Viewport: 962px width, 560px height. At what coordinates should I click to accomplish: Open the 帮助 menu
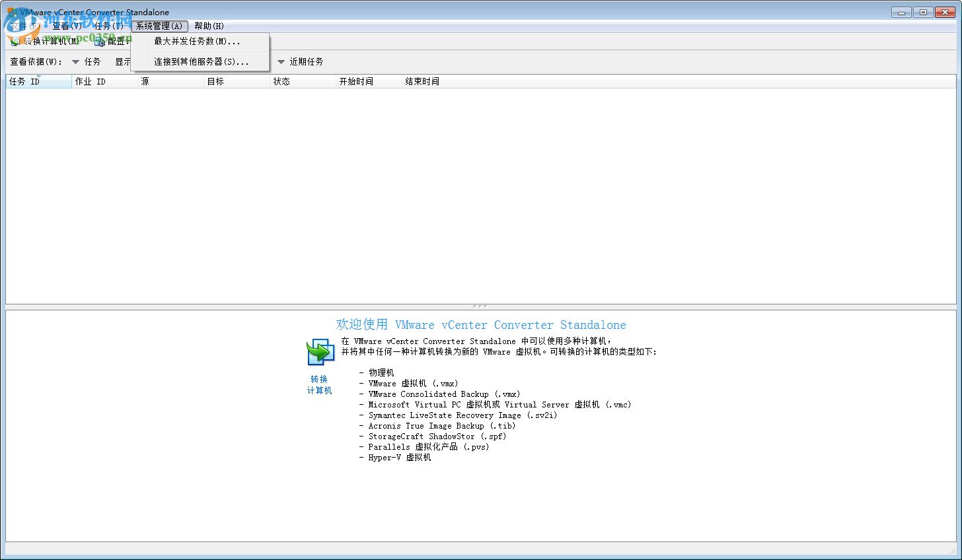coord(208,26)
